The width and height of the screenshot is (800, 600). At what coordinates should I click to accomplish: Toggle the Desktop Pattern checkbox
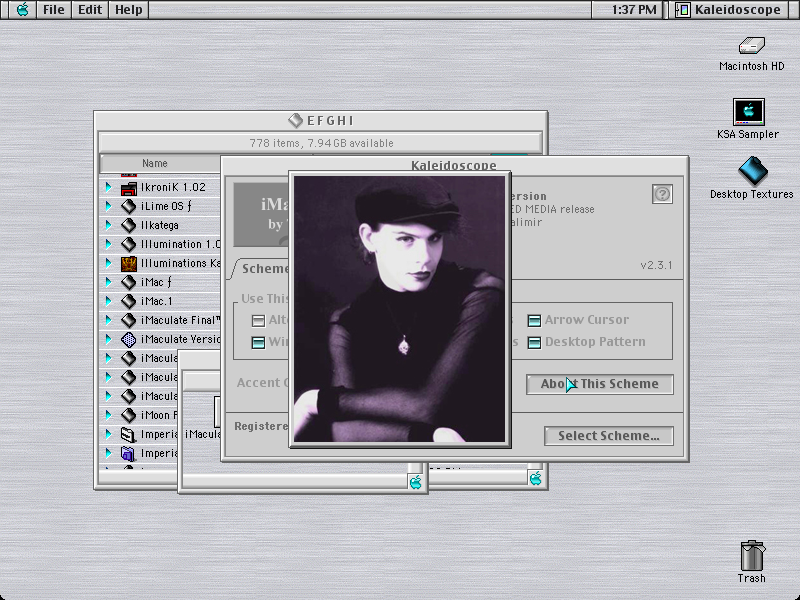[534, 342]
